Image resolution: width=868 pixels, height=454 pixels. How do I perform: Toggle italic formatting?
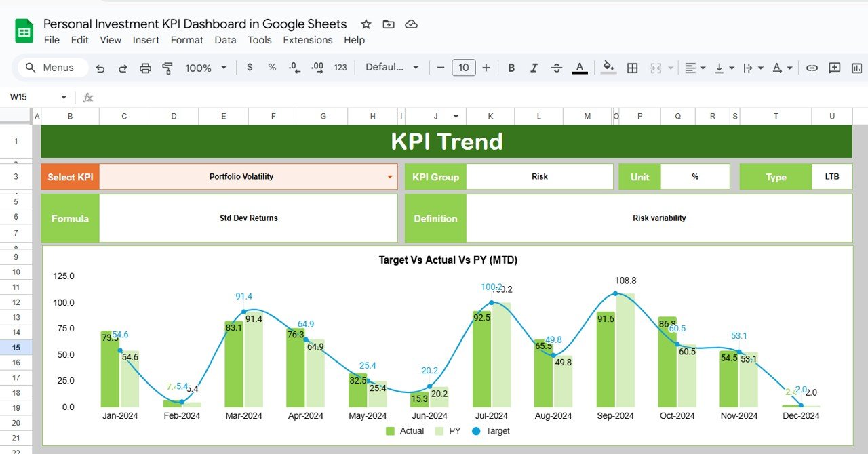[534, 68]
